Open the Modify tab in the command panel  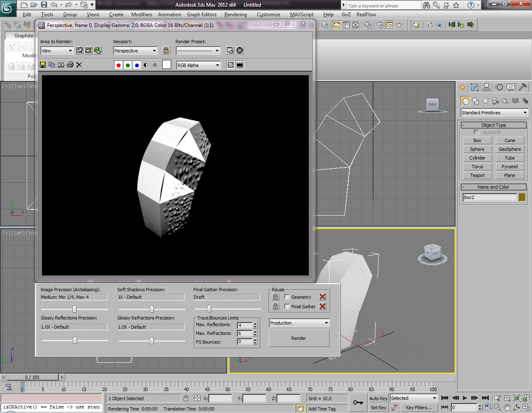point(474,87)
